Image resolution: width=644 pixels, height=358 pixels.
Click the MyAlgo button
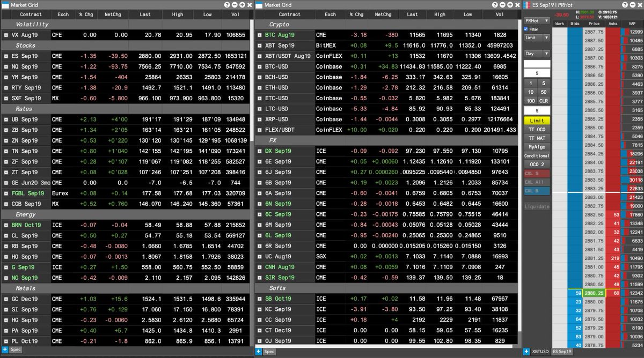tap(537, 146)
